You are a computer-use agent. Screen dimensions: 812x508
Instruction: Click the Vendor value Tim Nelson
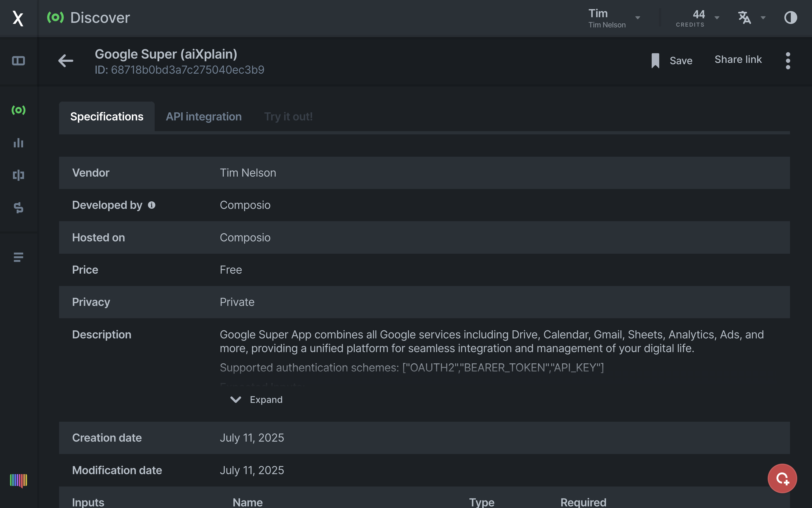(x=248, y=173)
